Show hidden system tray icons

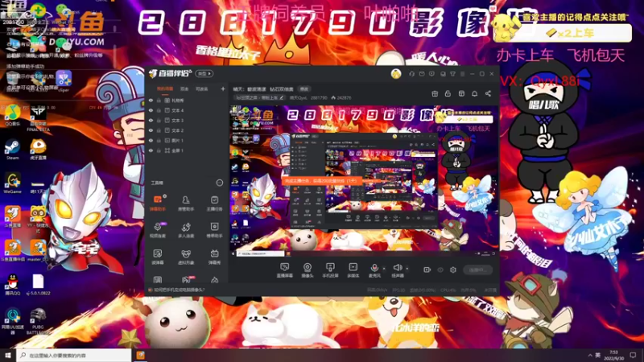590,355
